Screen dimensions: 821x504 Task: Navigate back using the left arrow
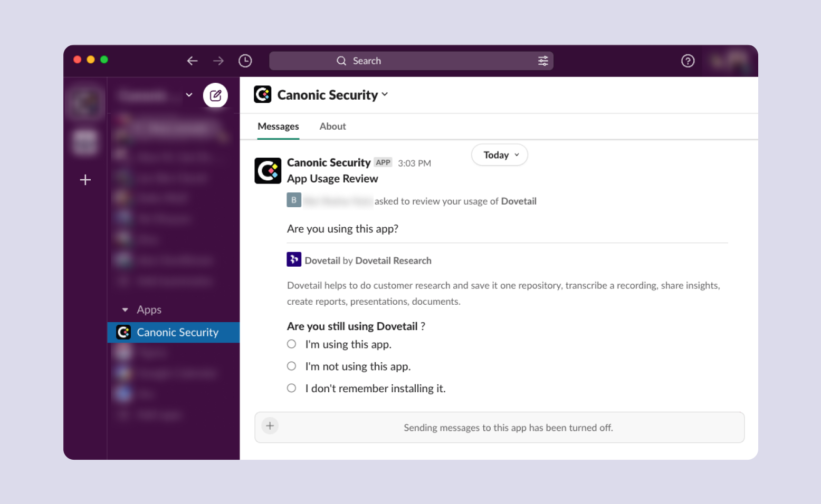pos(192,61)
